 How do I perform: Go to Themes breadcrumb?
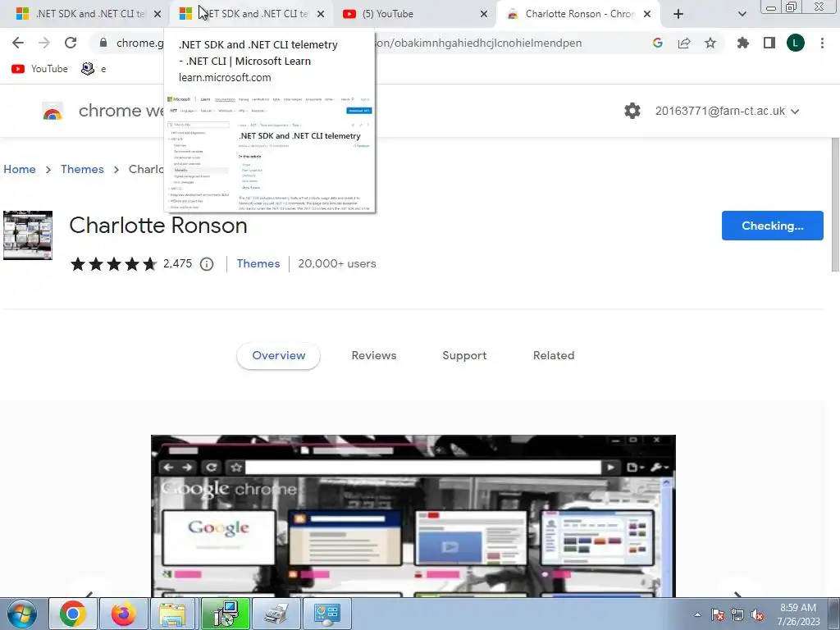click(82, 169)
